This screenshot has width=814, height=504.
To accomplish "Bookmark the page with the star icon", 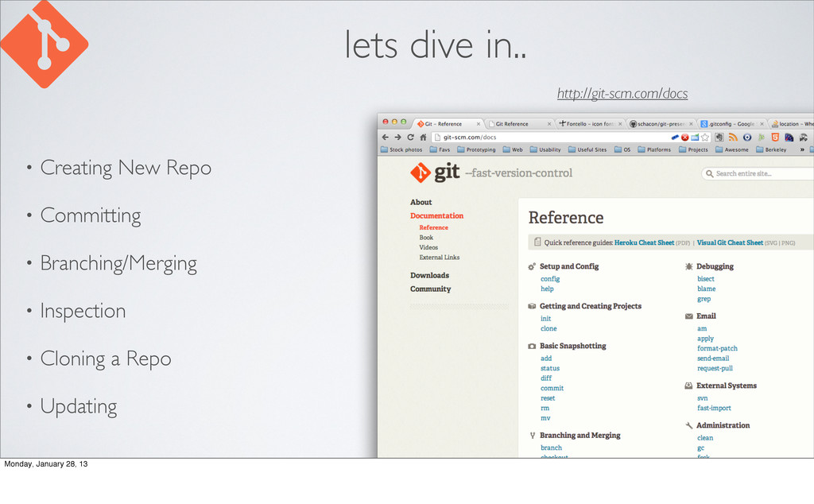I will 705,138.
